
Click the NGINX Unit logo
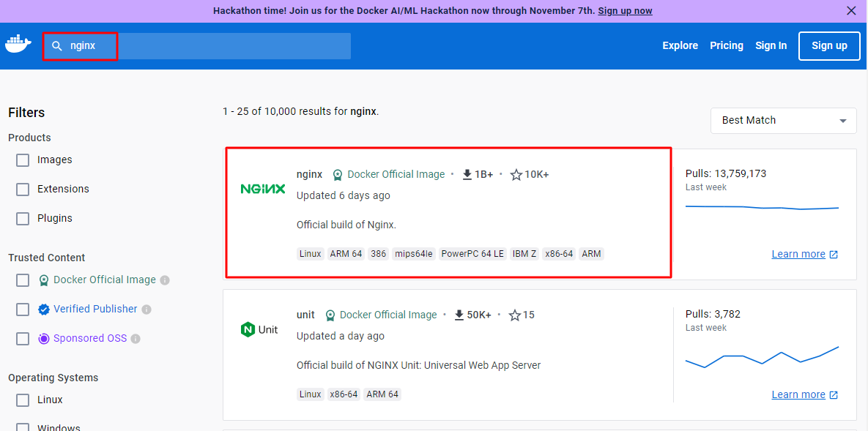(x=259, y=330)
